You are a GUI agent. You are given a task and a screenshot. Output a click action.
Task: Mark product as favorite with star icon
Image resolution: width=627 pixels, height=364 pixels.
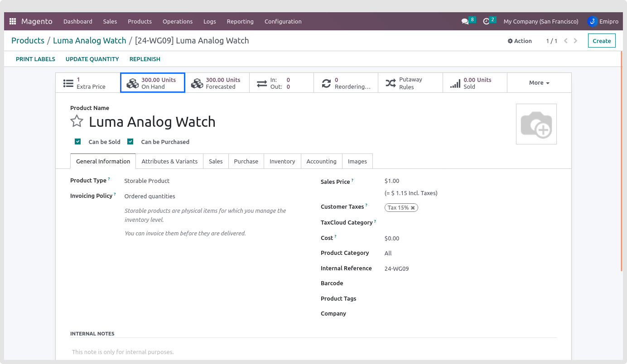coord(77,121)
